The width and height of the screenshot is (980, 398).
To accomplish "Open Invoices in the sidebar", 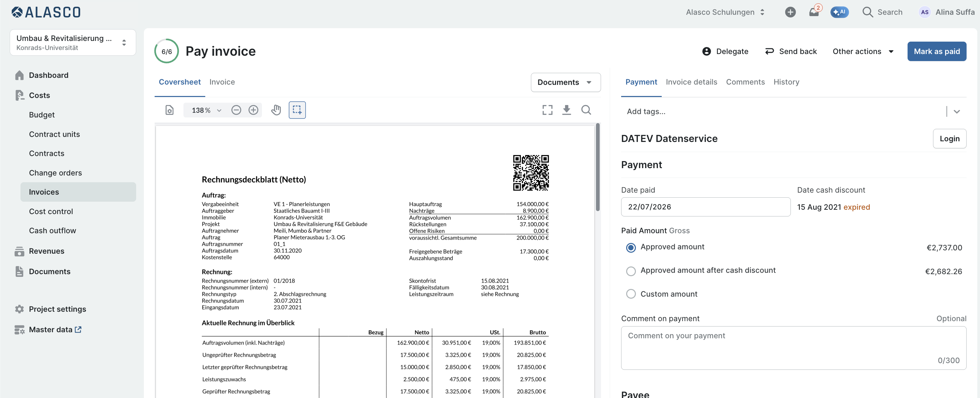I will [x=78, y=192].
